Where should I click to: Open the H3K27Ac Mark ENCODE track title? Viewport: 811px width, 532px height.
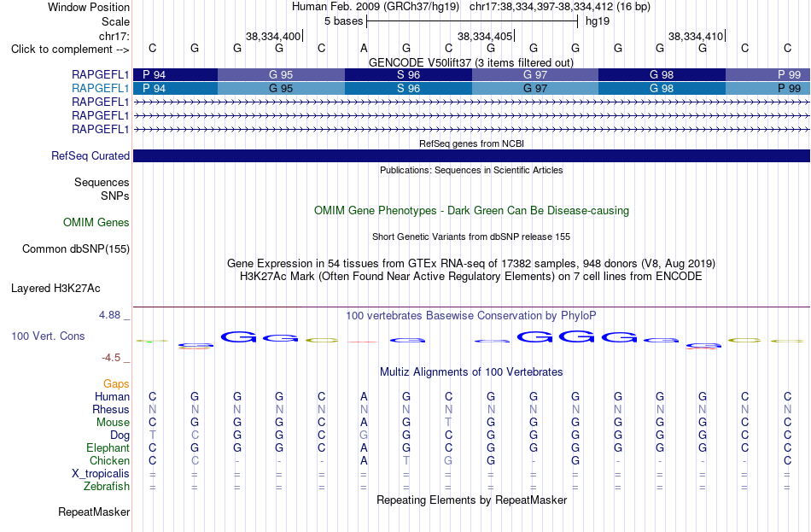tap(471, 277)
